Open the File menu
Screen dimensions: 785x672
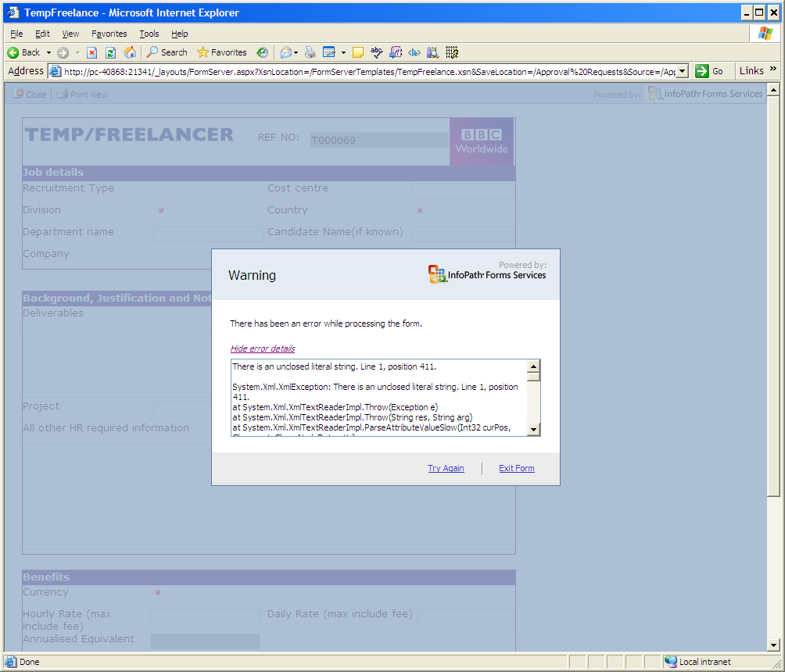[16, 34]
